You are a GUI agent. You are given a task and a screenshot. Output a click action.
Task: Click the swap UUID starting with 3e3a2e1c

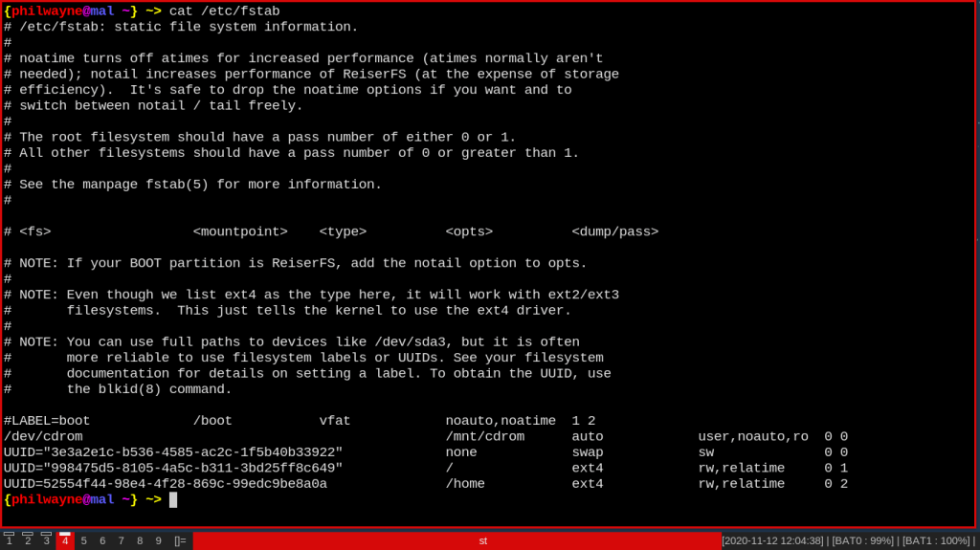[x=173, y=452]
